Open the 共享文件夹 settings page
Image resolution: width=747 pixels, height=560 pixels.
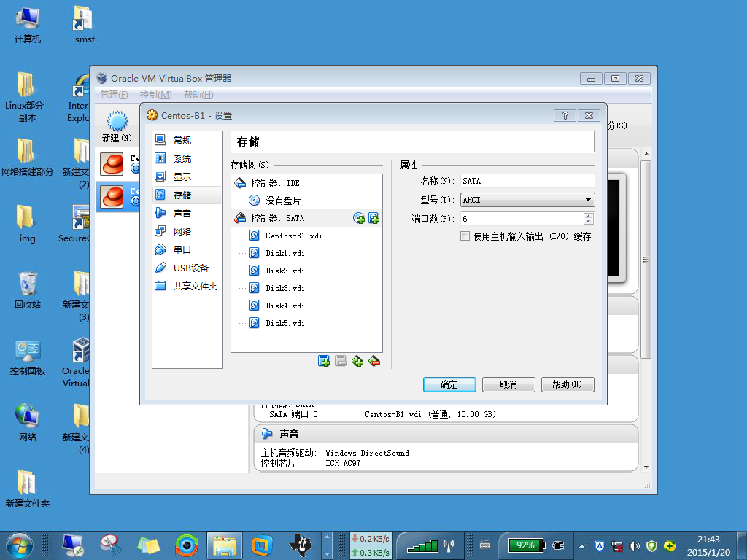coord(187,286)
